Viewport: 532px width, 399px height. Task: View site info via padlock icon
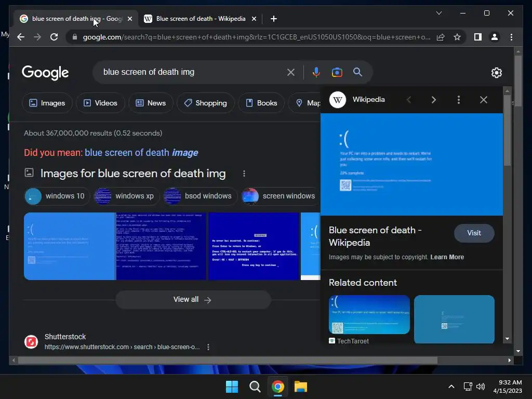click(75, 37)
